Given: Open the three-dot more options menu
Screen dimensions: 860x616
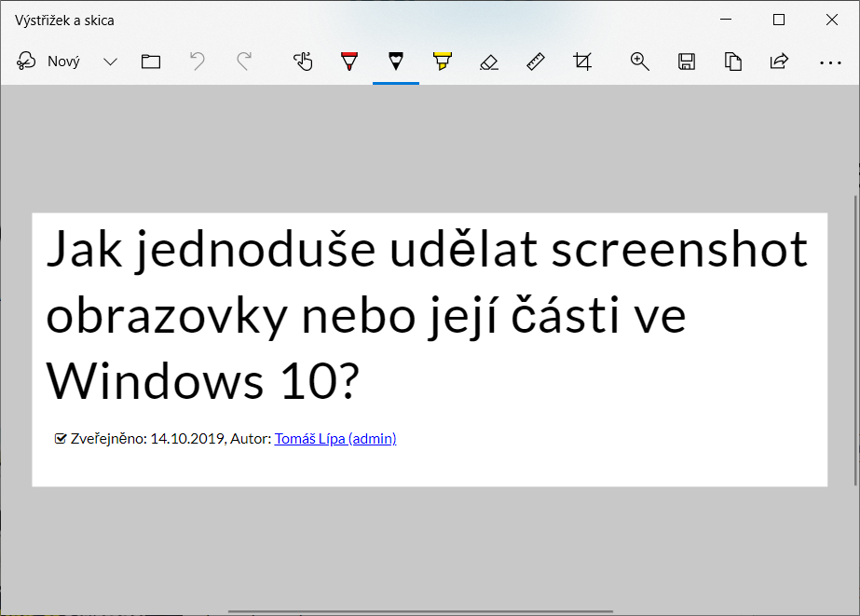Looking at the screenshot, I should [x=830, y=62].
